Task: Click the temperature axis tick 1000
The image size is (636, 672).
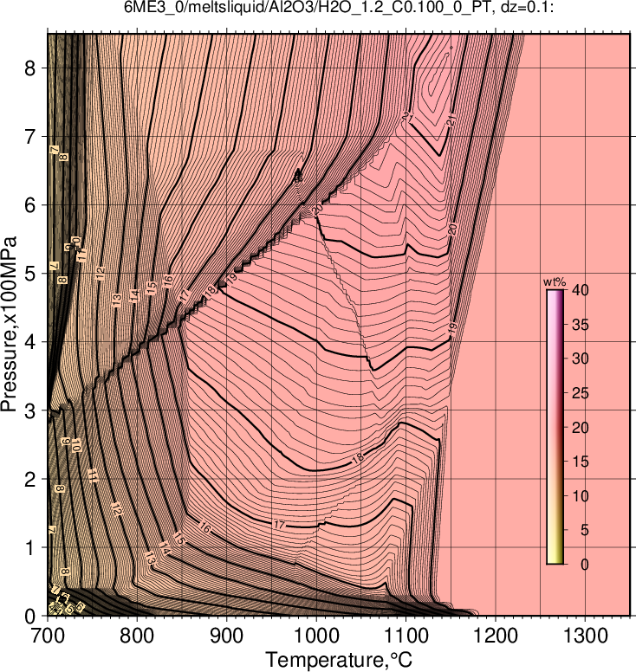Action: pyautogui.click(x=316, y=636)
